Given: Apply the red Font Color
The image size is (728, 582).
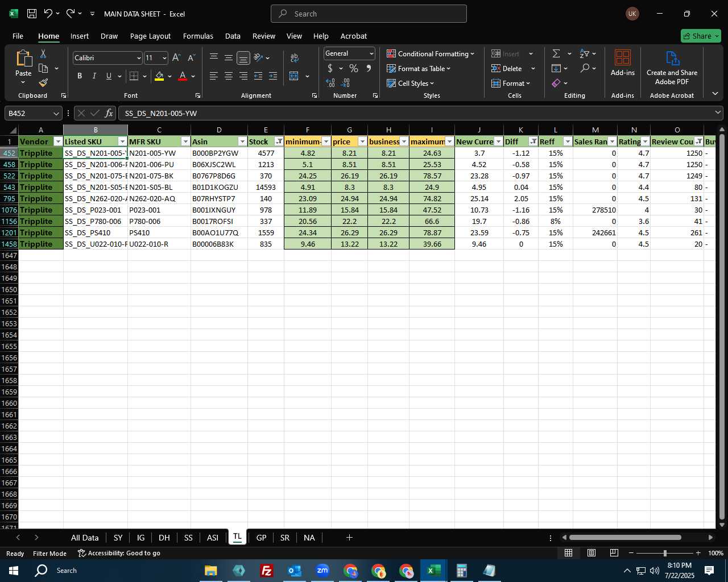Looking at the screenshot, I should [183, 76].
